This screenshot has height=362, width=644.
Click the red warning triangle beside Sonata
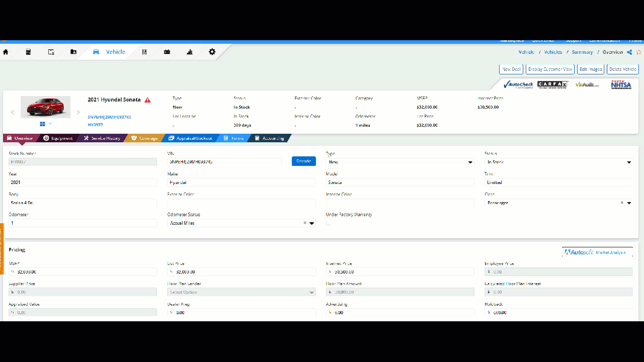[x=147, y=100]
